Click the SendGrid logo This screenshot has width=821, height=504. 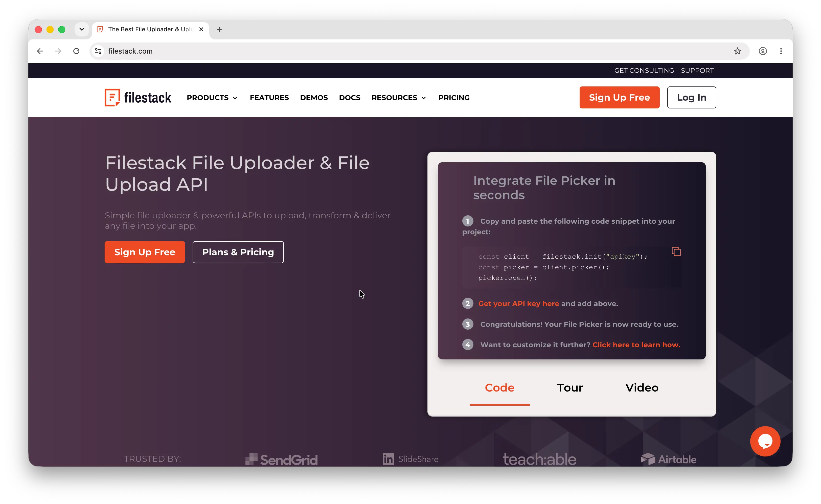pos(282,459)
